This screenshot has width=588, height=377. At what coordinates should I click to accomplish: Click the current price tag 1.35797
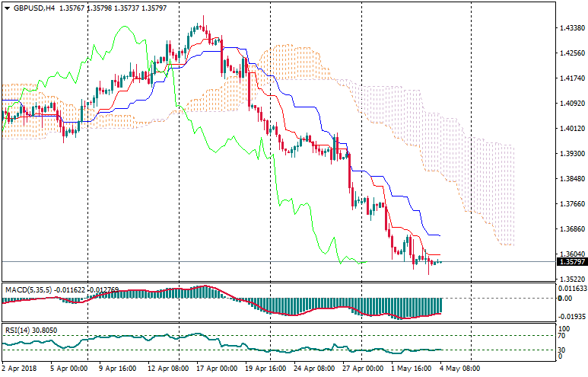pyautogui.click(x=571, y=262)
